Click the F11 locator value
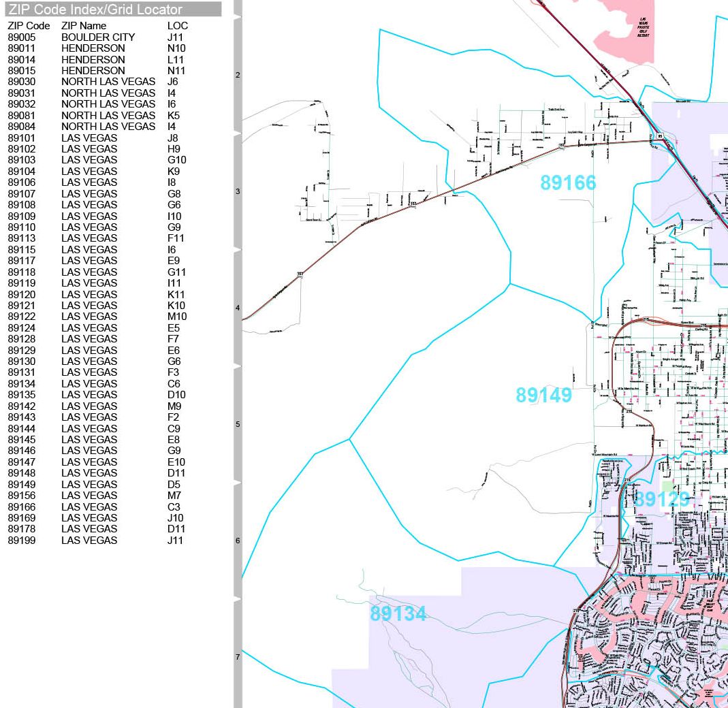728x708 pixels. (176, 238)
